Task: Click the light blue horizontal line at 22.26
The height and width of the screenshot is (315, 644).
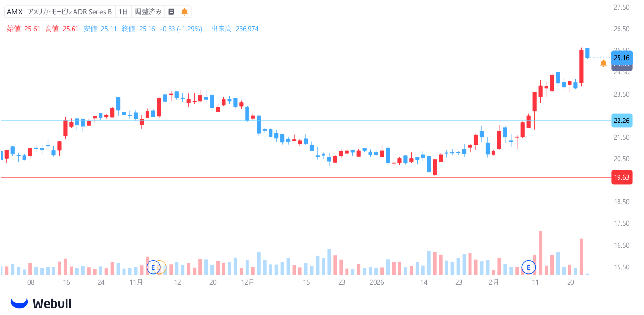Action: click(x=343, y=121)
